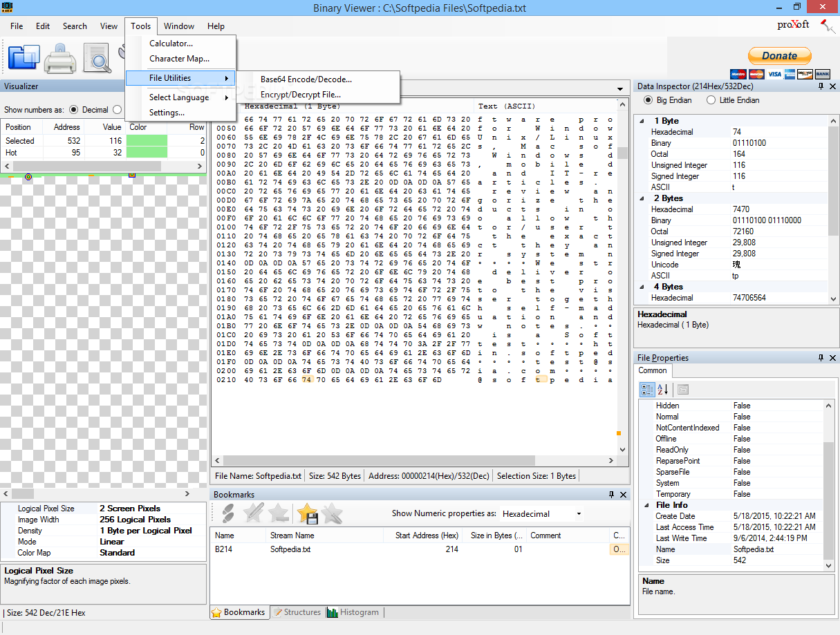Click the green color cell for Hot row

pos(147,152)
